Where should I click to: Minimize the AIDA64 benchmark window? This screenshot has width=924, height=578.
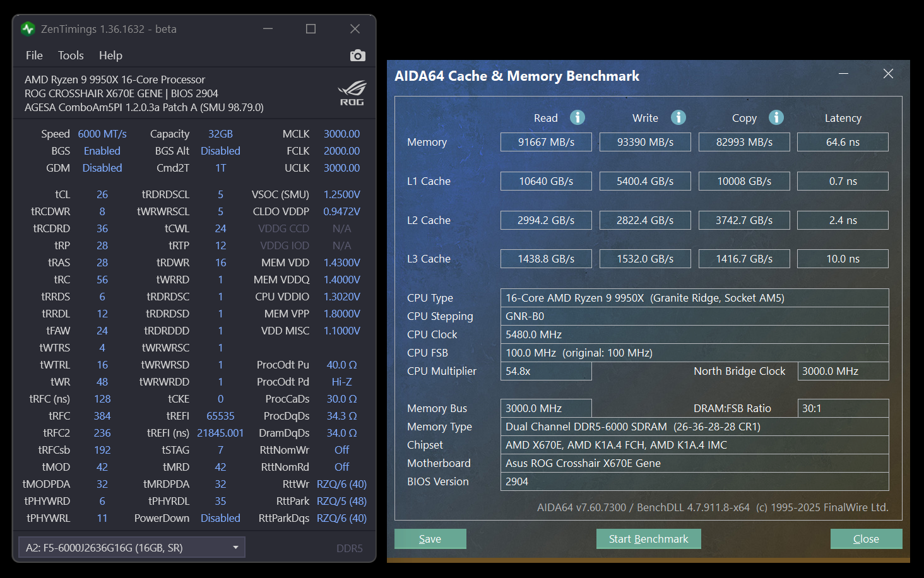point(843,74)
